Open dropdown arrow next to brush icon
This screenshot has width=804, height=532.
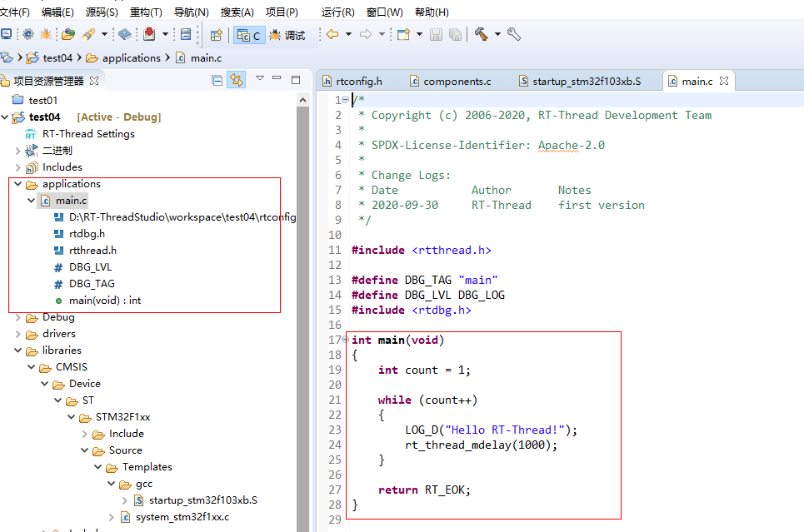[104, 34]
